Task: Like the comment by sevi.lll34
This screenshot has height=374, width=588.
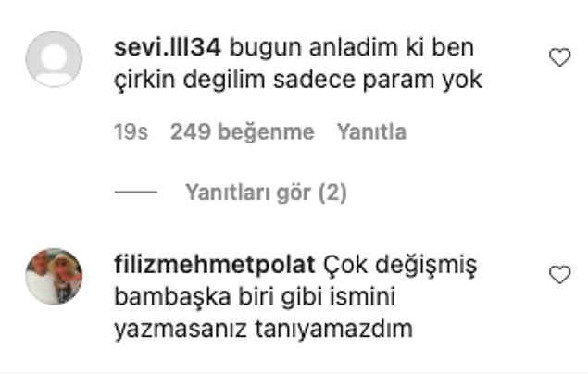Action: coord(559,57)
